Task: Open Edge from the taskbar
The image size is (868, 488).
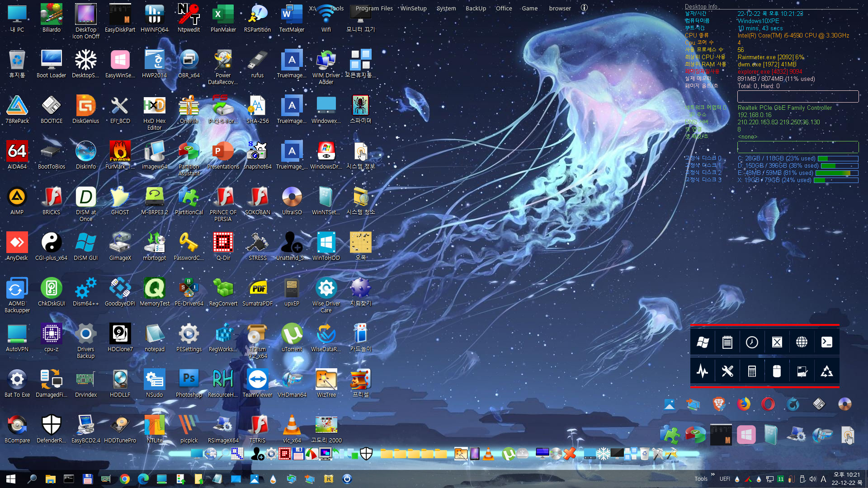Action: [143, 479]
